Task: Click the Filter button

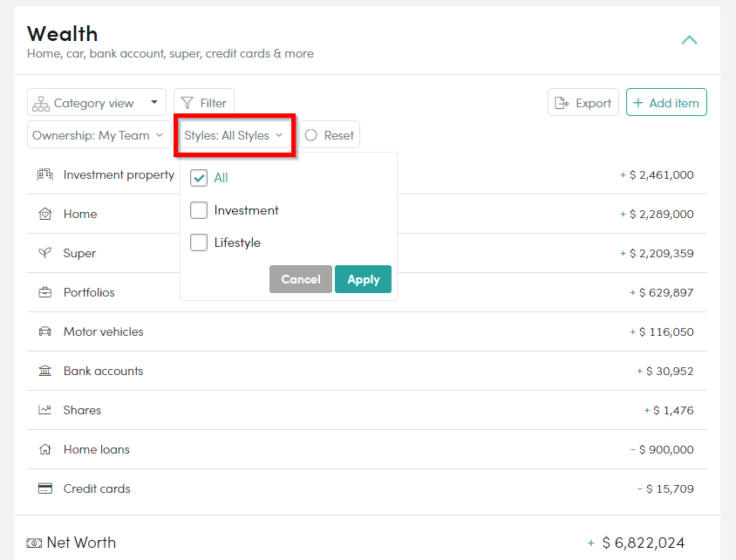Action: tap(204, 102)
